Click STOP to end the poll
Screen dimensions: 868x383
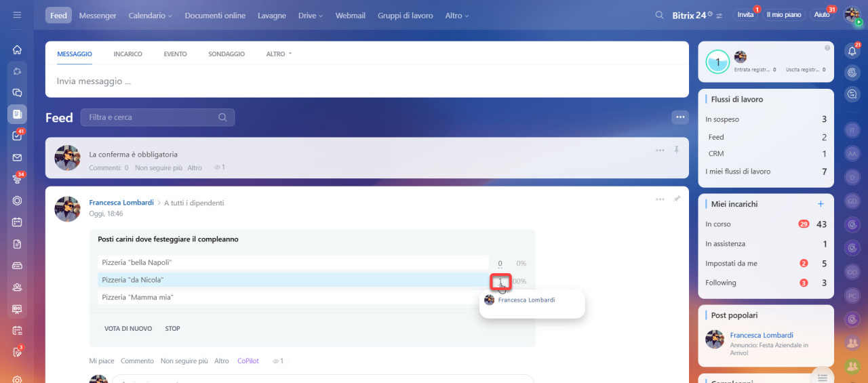click(x=173, y=329)
